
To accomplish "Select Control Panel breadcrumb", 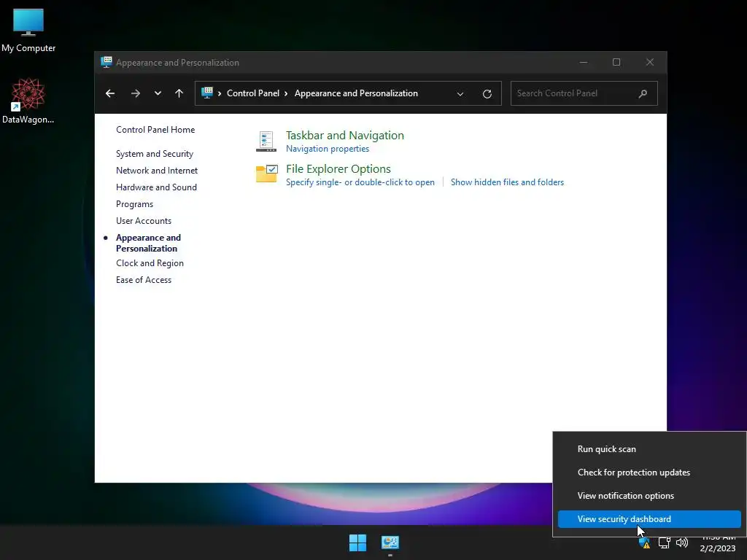I will coord(253,93).
